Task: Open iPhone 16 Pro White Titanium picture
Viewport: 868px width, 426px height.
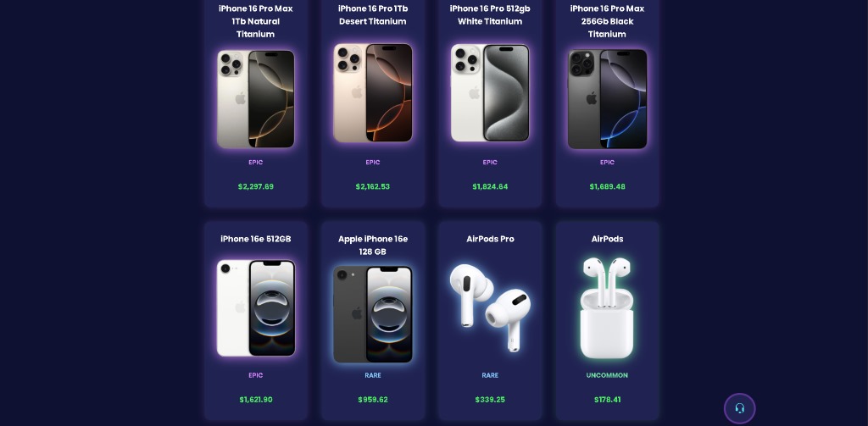Action: point(490,93)
